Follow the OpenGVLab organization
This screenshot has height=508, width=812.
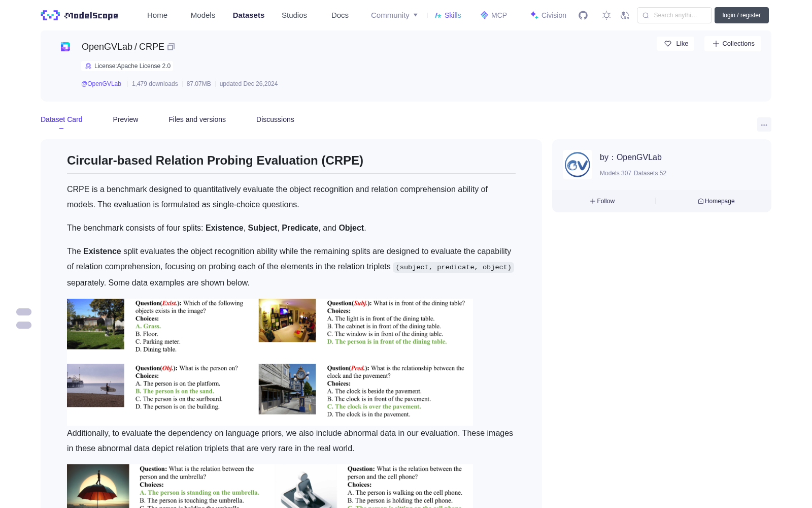click(x=602, y=201)
